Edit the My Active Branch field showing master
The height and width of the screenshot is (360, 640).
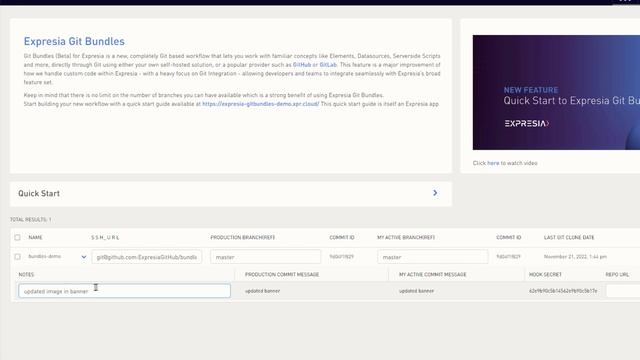point(433,257)
